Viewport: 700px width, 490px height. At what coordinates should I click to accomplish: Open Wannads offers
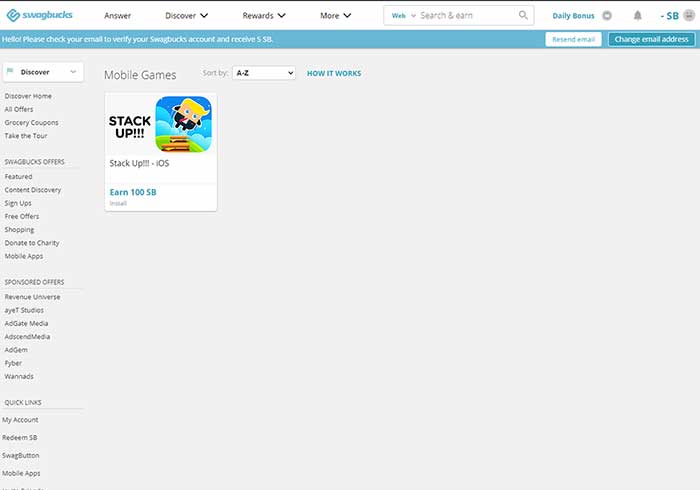coord(19,377)
